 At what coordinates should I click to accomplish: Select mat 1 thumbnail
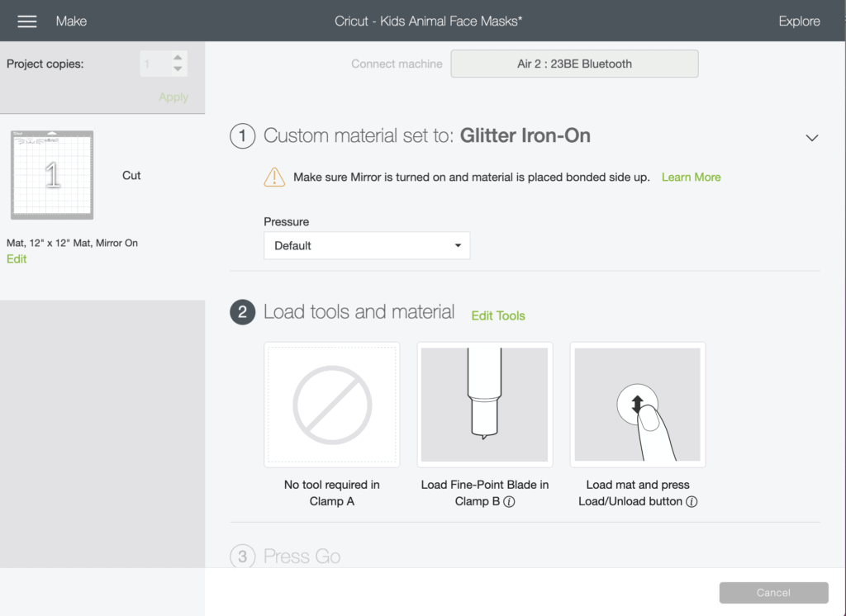pyautogui.click(x=52, y=175)
